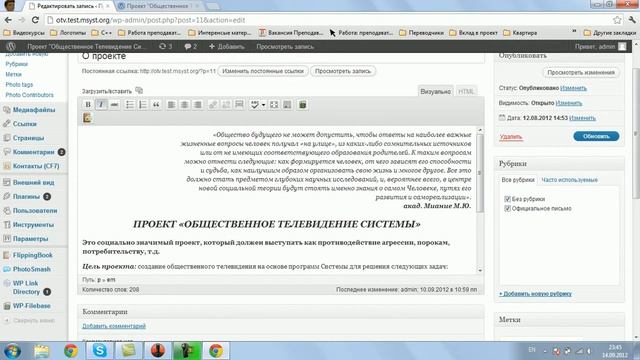
Task: Bookmark this page with the star icon
Action: click(617, 20)
